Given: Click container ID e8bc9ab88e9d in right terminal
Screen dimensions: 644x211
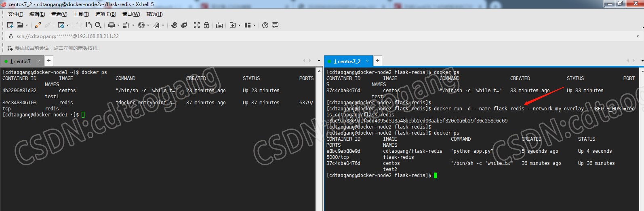Looking at the screenshot, I should click(343, 151).
